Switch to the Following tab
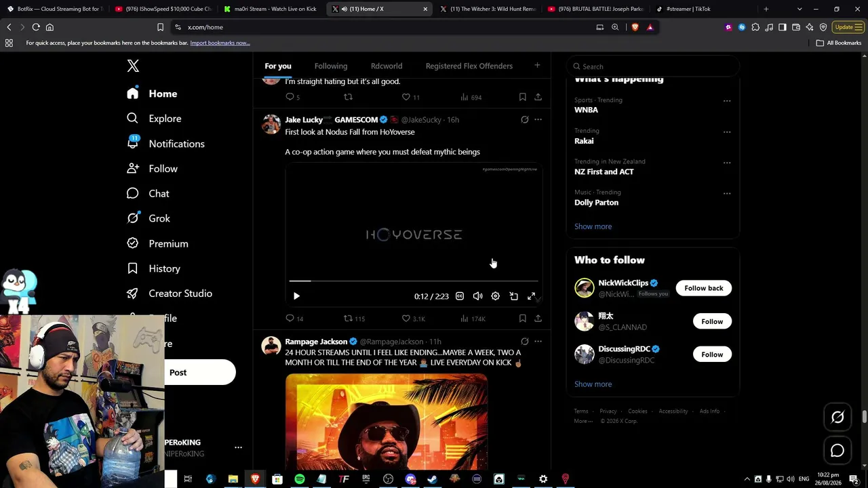This screenshot has height=488, width=868. click(331, 66)
